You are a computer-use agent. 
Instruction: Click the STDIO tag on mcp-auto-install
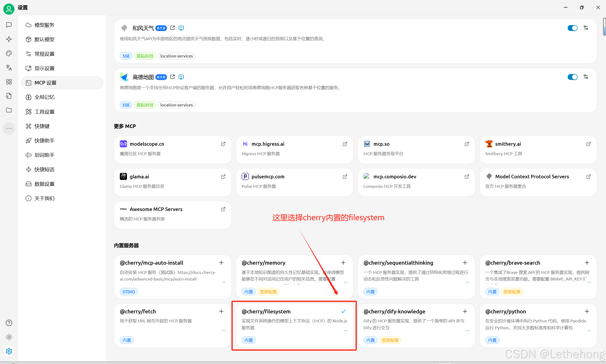129,292
